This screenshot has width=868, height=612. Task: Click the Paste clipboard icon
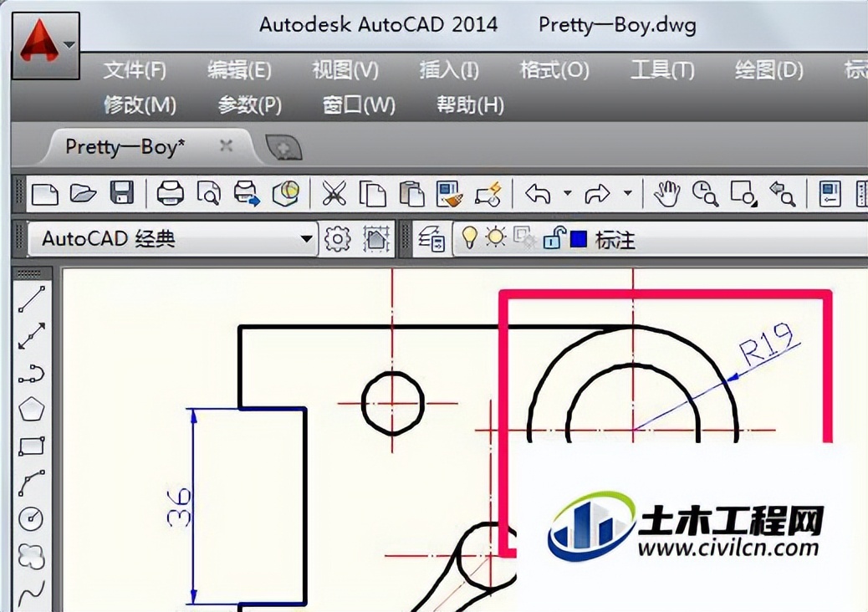[411, 194]
